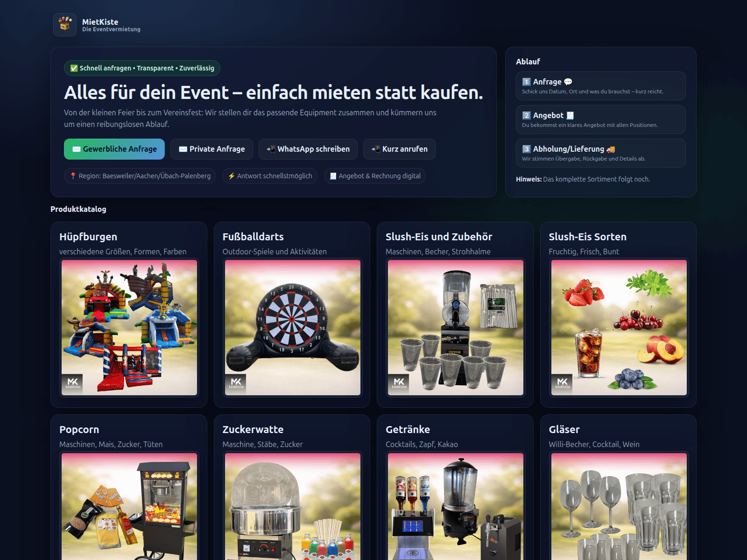Click the phone icon on WhatsApp schreiben
This screenshot has height=560, width=747.
[x=271, y=149]
